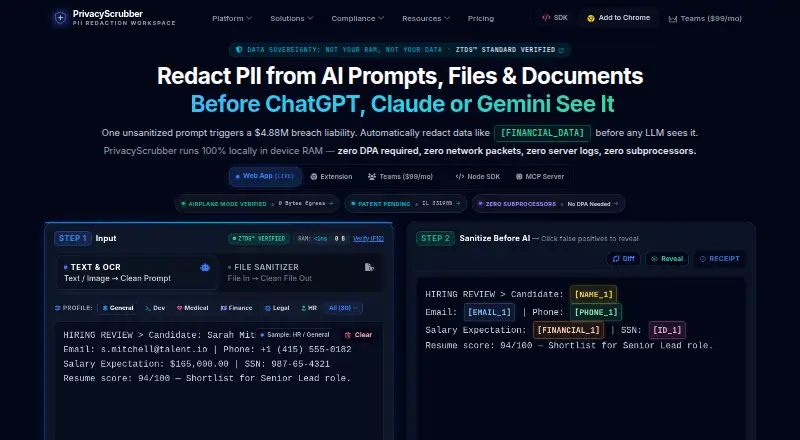Screen dimensions: 800x440
Task: Click the people icon on Teams ($99/mo) tab
Action: [372, 177]
